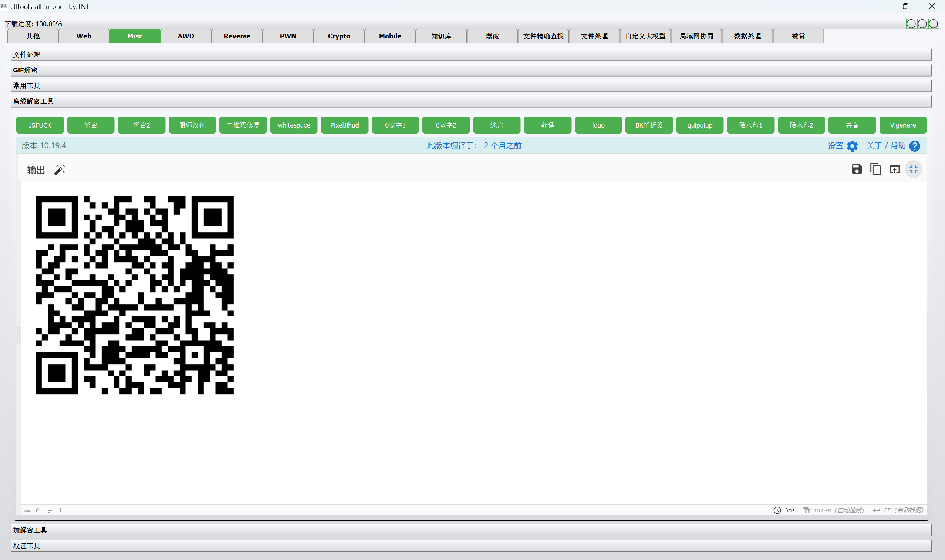The height and width of the screenshot is (560, 945).
Task: Click replace input with output icon
Action: point(894,169)
